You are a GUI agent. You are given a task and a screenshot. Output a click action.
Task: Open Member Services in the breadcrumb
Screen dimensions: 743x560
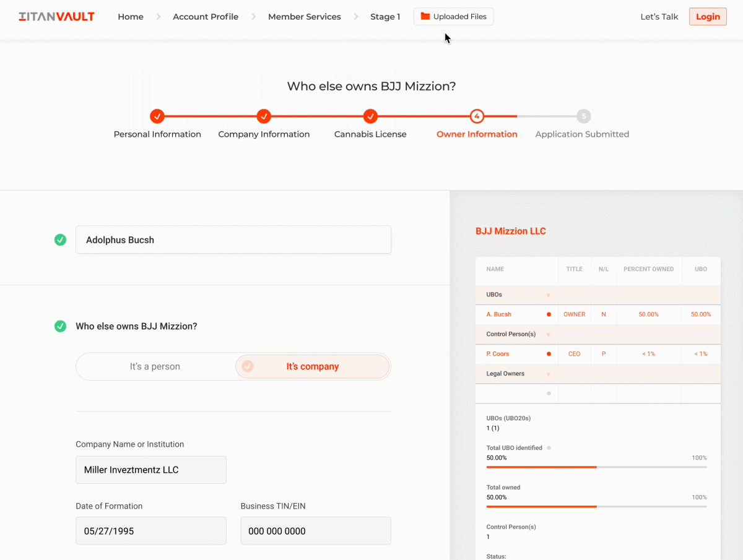click(x=305, y=17)
